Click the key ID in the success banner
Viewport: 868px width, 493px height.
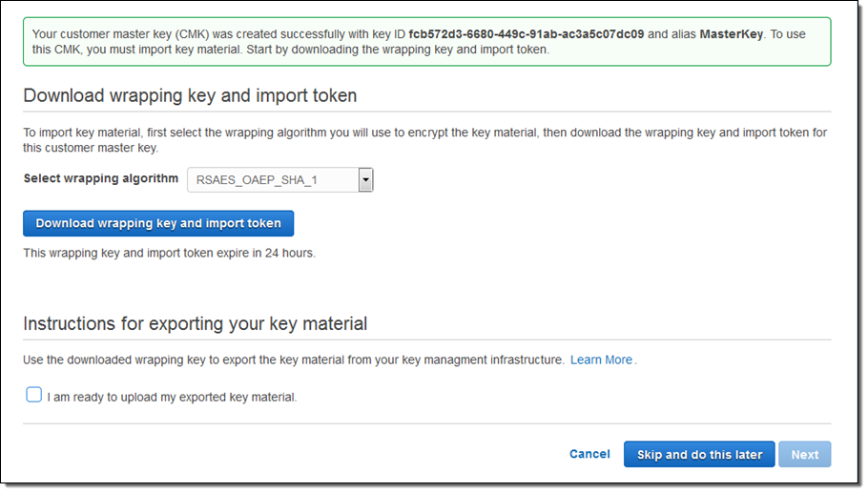point(527,33)
